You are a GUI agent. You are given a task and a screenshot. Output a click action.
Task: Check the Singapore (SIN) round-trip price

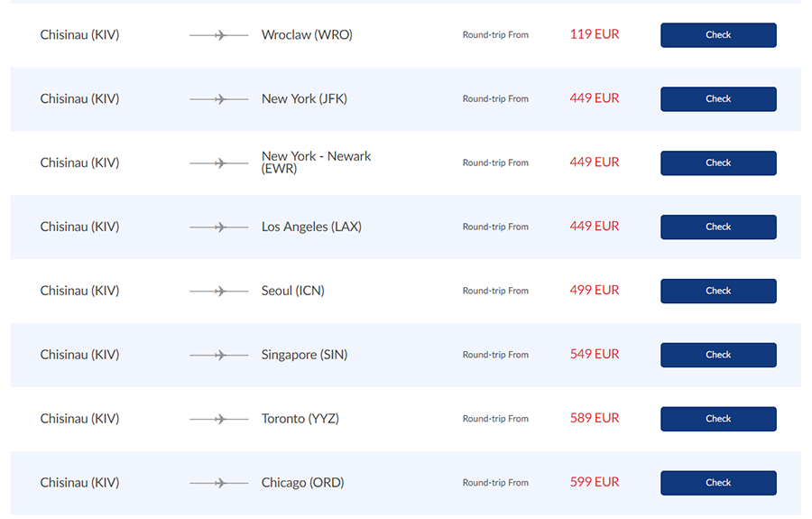pos(718,355)
